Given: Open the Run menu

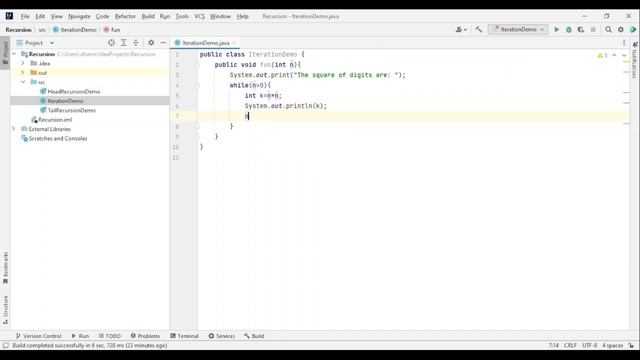Looking at the screenshot, I should point(164,16).
